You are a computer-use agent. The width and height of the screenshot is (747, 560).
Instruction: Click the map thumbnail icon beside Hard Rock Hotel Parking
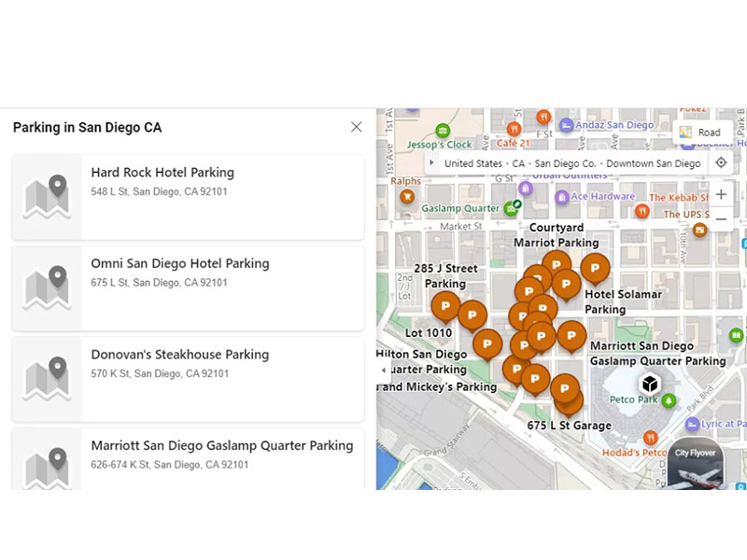click(47, 197)
